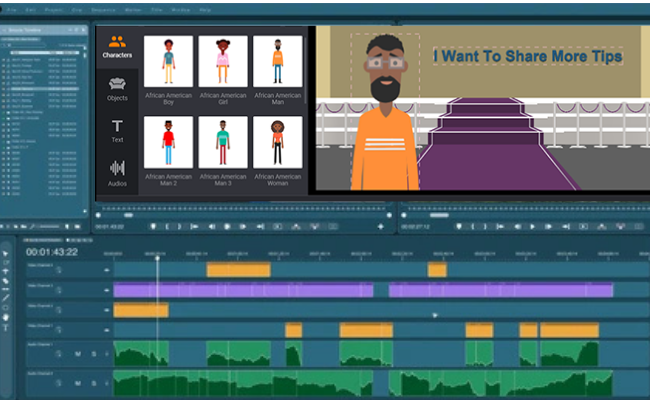This screenshot has width=650, height=400.
Task: Mute the first audio channel with M
Action: coord(78,353)
